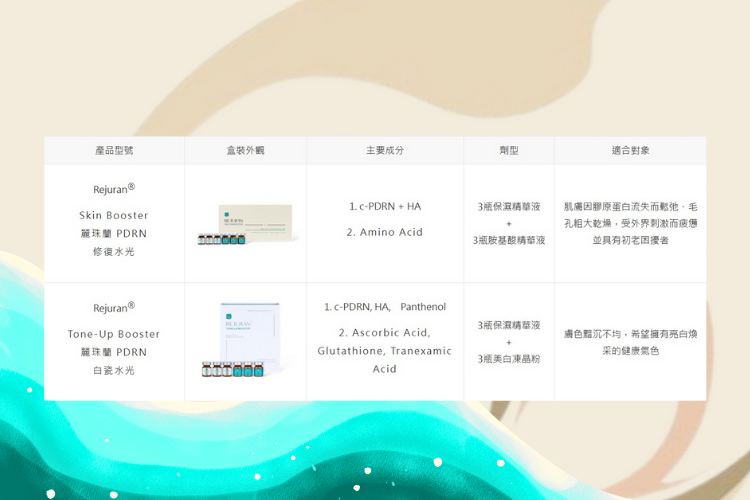Image resolution: width=750 pixels, height=500 pixels.
Task: Click the 3瓶美白凍晶粉 dosage text
Action: click(x=509, y=359)
